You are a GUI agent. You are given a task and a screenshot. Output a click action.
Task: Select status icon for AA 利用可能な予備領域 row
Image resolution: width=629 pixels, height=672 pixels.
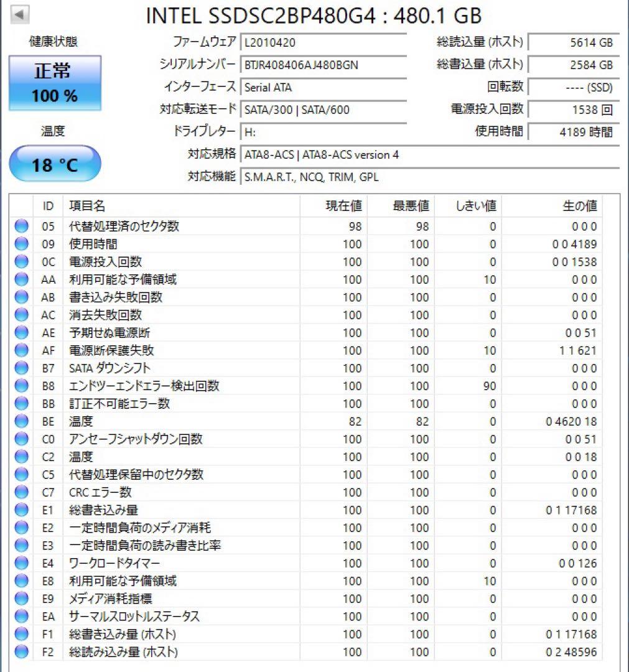[21, 279]
